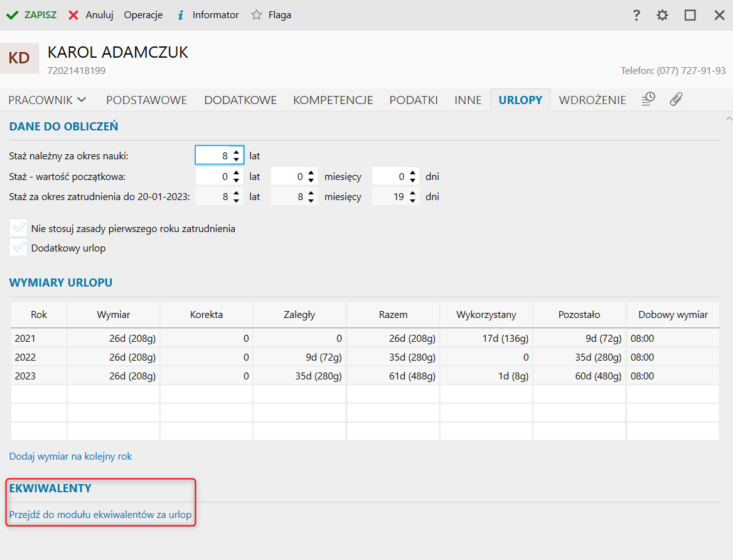Screen dimensions: 733x560
Task: Toggle the 'Dodatkowy urlop' checkbox
Action: (x=19, y=248)
